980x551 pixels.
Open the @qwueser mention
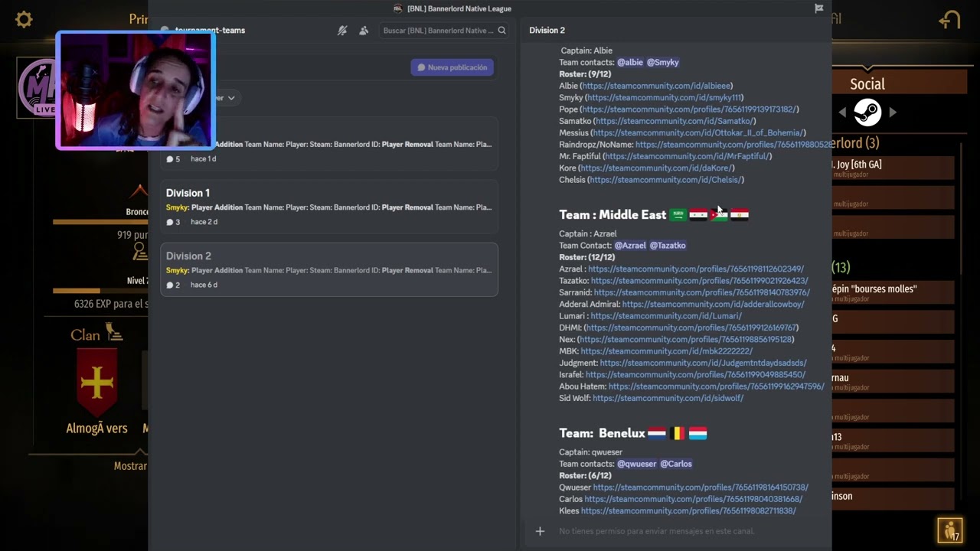tap(637, 464)
